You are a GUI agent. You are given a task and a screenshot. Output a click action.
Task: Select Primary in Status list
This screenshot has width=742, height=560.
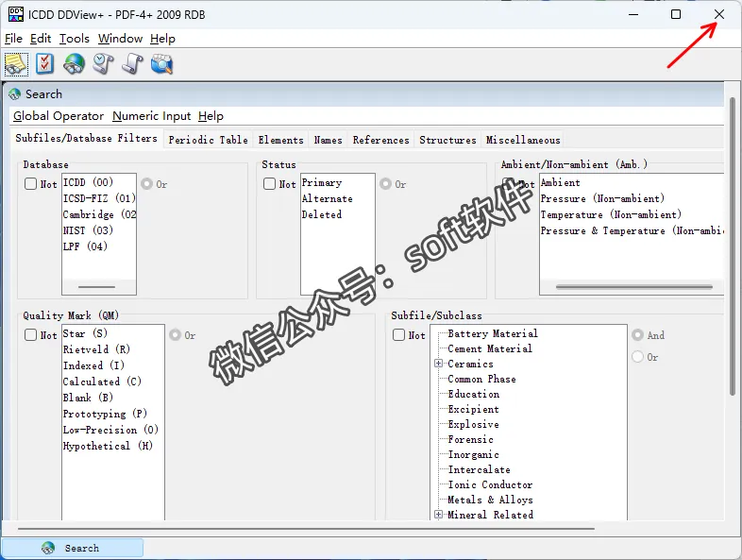pyautogui.click(x=322, y=182)
